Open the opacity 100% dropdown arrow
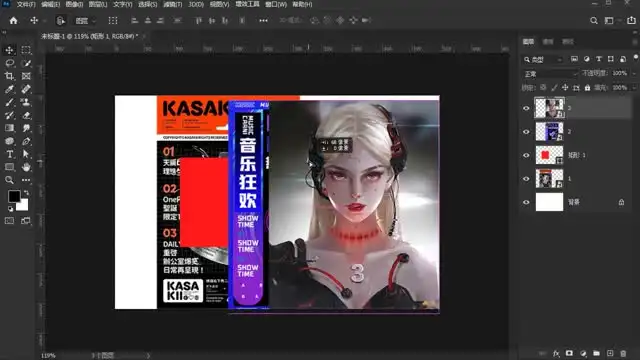The width and height of the screenshot is (640, 360). pyautogui.click(x=634, y=73)
